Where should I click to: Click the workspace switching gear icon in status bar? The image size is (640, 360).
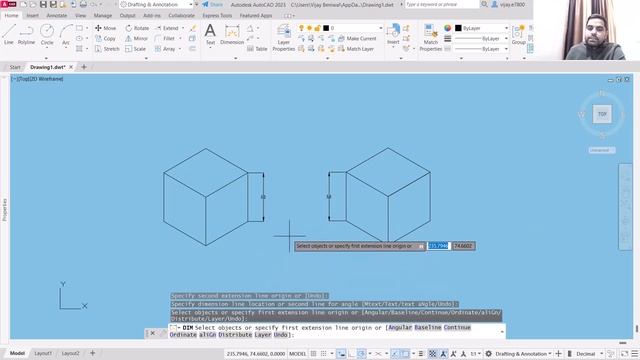(488, 353)
